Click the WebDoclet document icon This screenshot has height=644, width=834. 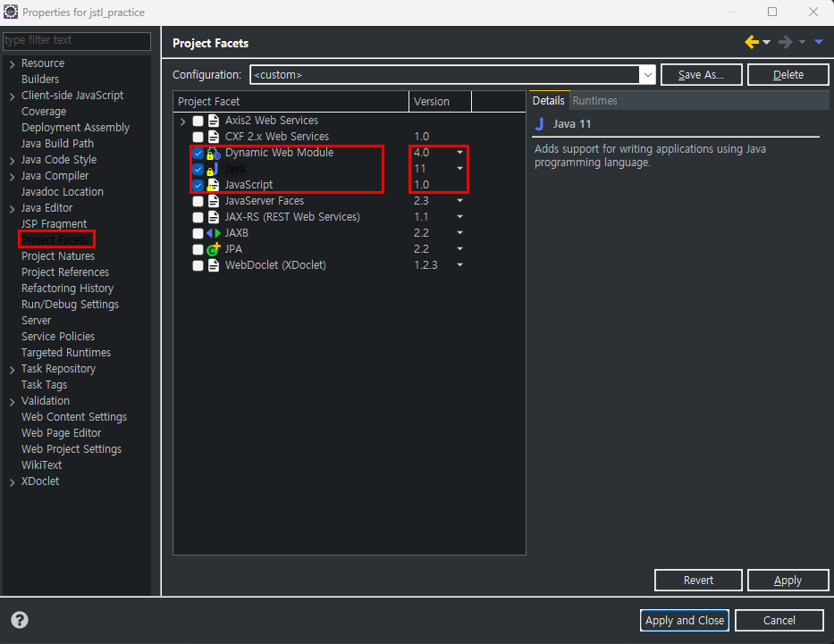pyautogui.click(x=214, y=265)
